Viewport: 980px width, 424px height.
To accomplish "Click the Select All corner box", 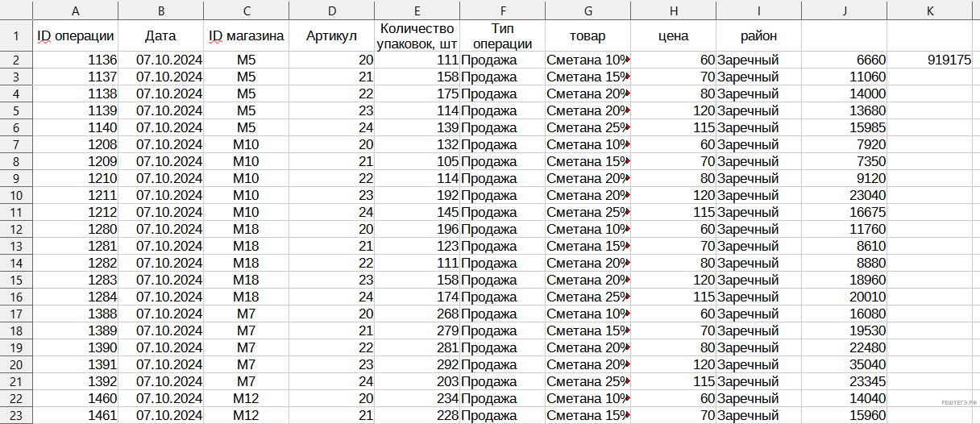I will [x=16, y=11].
